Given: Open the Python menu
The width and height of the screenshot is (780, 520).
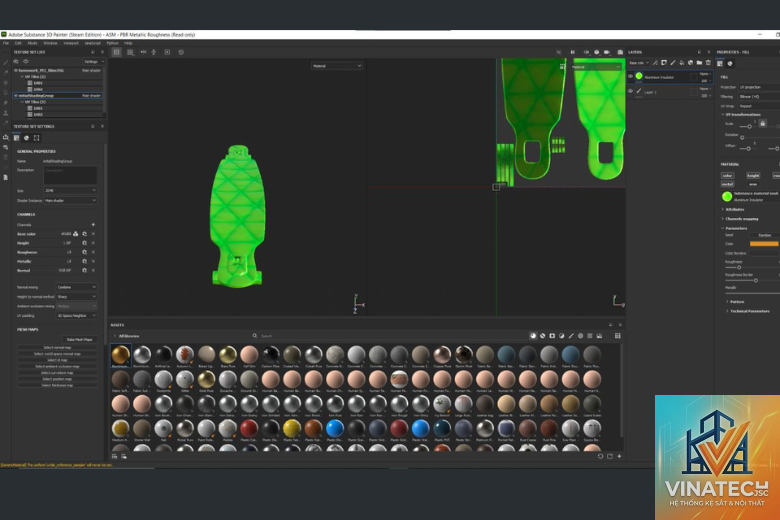Looking at the screenshot, I should 112,43.
